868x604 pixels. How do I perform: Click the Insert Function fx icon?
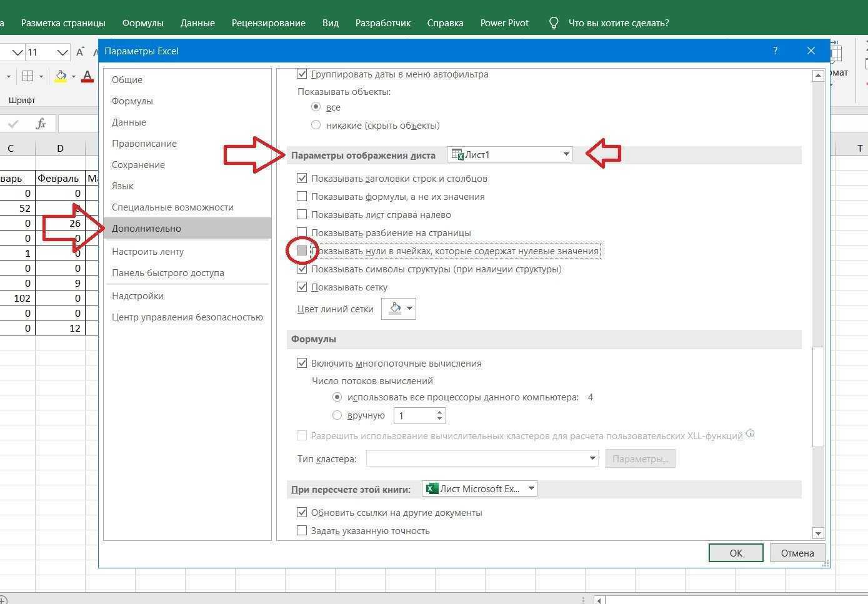(x=41, y=123)
